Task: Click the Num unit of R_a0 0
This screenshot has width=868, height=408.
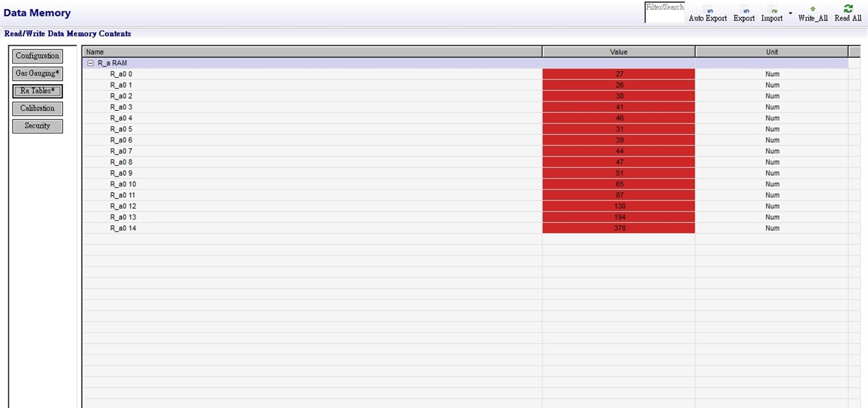Action: click(x=772, y=74)
